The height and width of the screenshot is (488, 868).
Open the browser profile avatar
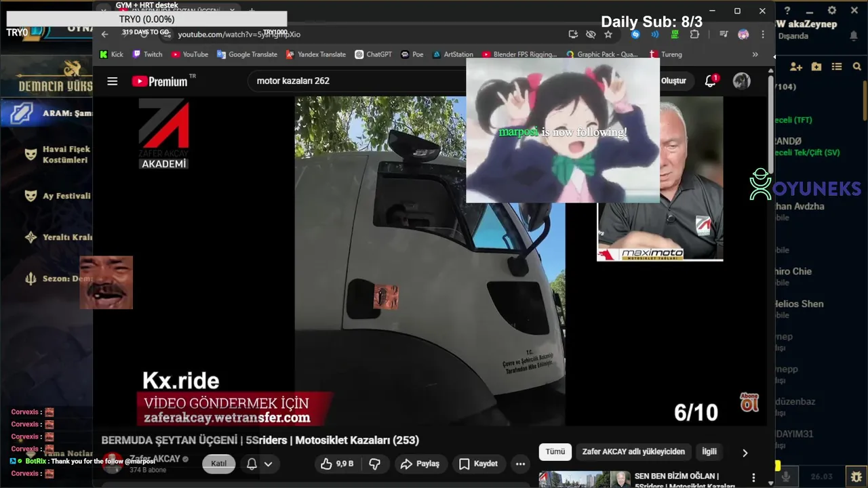743,34
